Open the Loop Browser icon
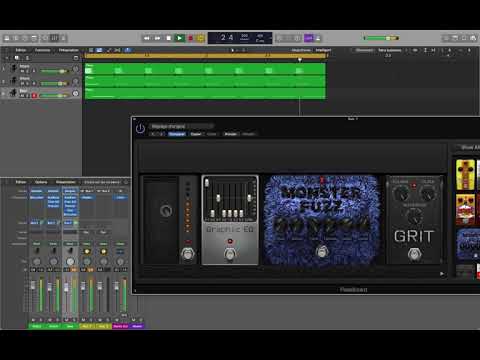This screenshot has height=360, width=480. [464, 38]
